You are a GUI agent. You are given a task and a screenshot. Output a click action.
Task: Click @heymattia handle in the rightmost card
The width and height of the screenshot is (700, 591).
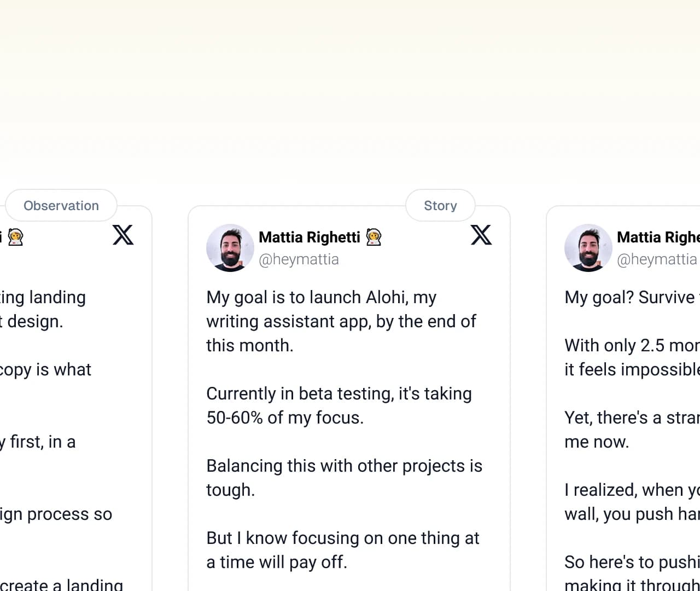(657, 259)
